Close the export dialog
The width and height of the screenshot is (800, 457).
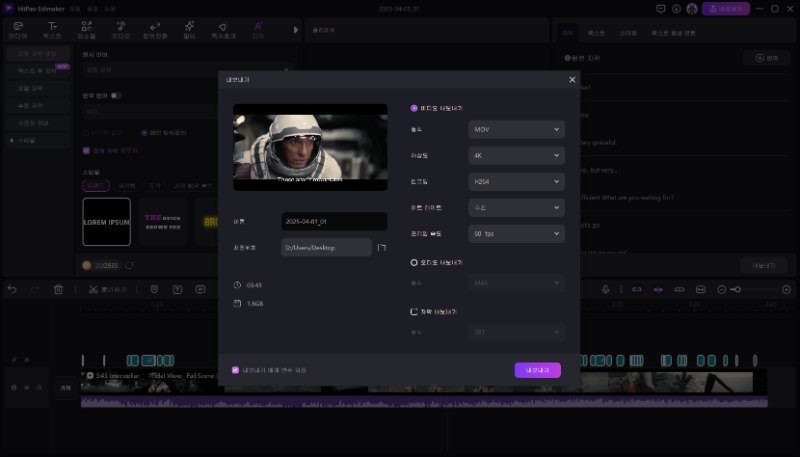pyautogui.click(x=572, y=79)
